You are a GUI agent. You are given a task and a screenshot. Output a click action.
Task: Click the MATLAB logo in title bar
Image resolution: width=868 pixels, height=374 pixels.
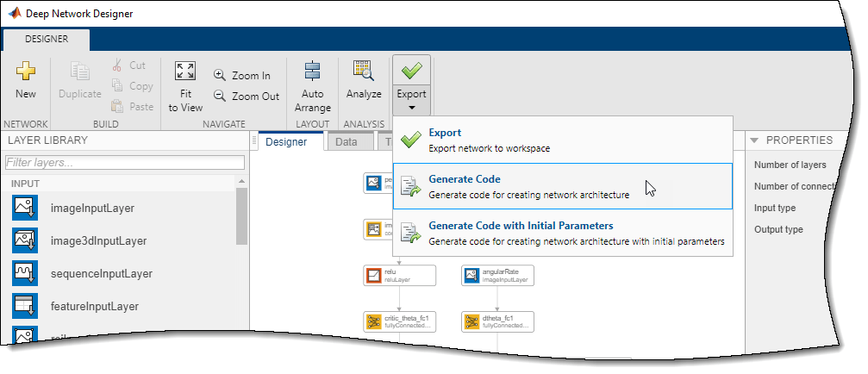click(15, 13)
